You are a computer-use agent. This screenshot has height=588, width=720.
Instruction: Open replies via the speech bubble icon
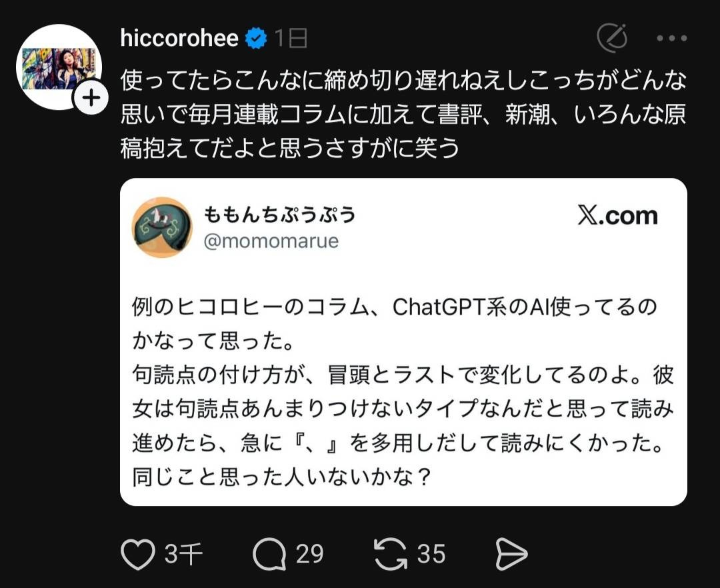[269, 554]
